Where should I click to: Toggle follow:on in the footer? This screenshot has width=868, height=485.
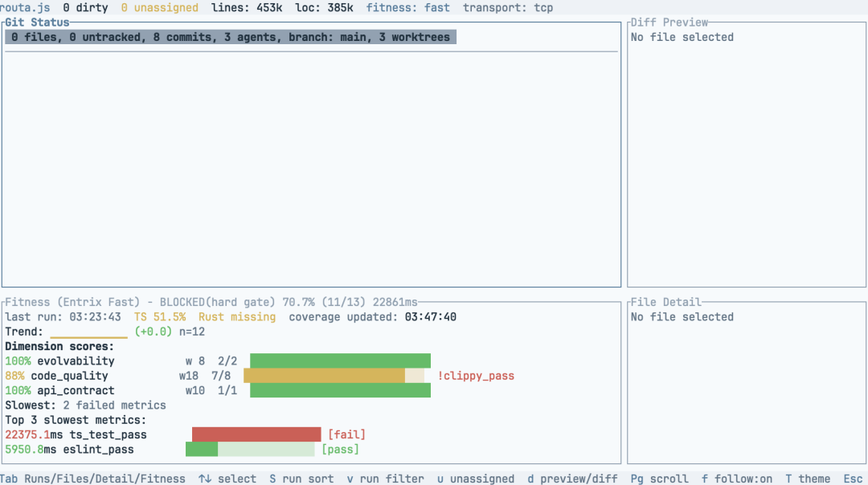coord(736,479)
